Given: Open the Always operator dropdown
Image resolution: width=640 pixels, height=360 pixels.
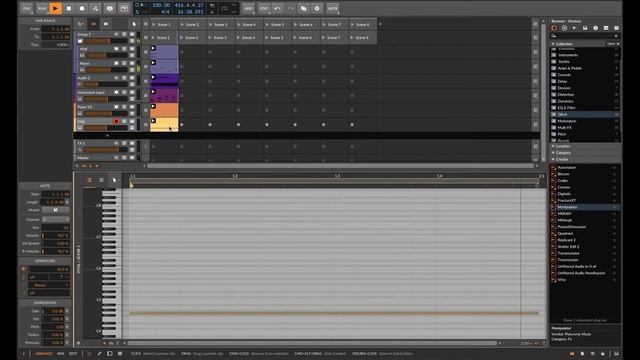Looking at the screenshot, I should 49,285.
